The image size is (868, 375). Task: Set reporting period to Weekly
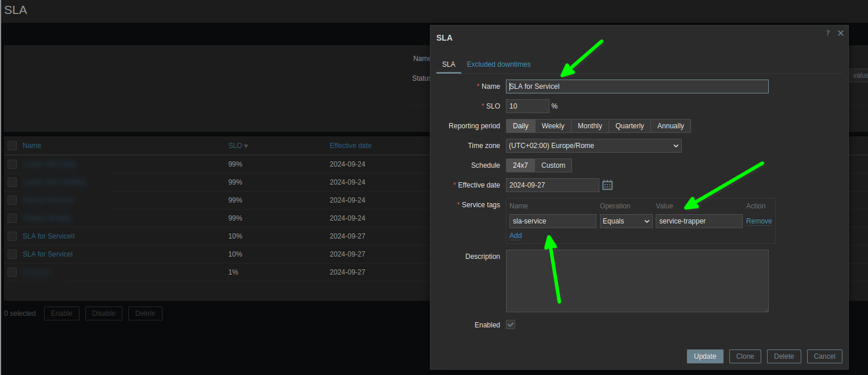(552, 126)
